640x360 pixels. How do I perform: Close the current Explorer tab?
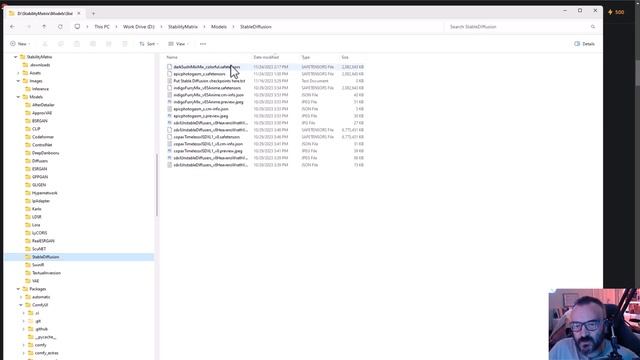(79, 13)
